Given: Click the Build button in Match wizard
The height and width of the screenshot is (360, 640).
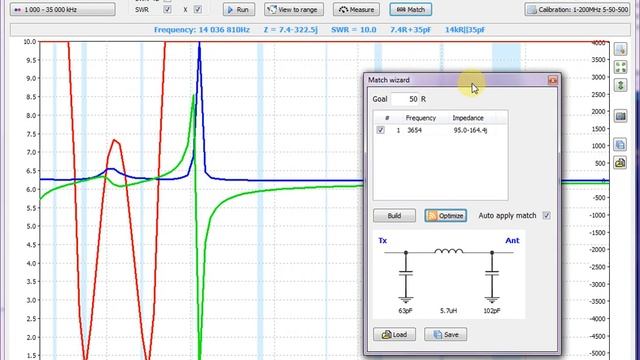Looking at the screenshot, I should click(394, 216).
